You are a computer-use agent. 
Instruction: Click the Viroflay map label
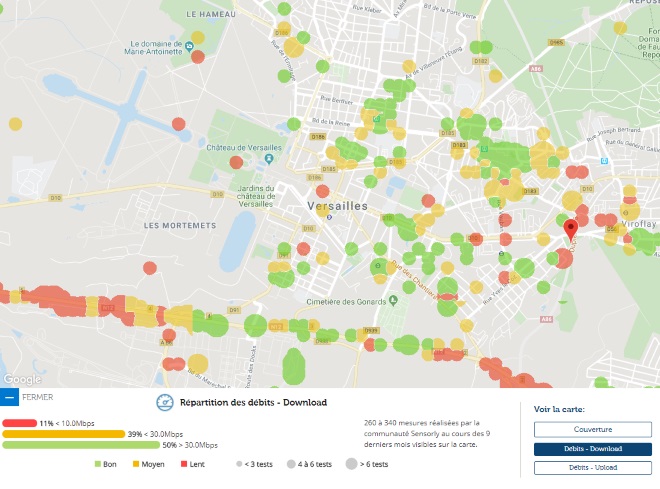(x=639, y=224)
